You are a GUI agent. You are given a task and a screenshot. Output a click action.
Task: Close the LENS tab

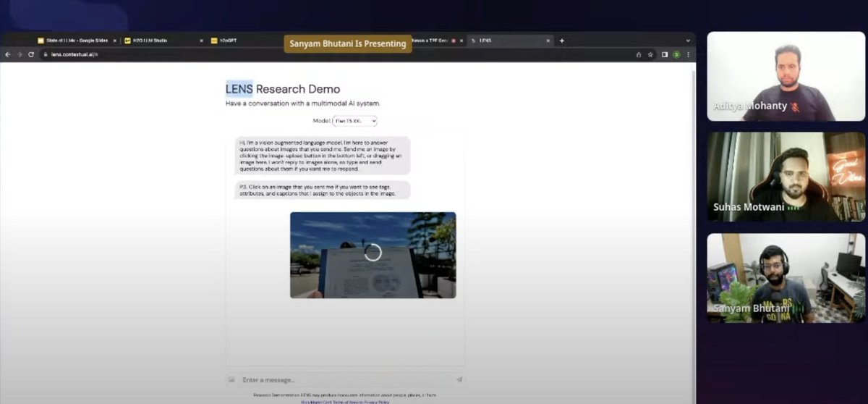[548, 41]
